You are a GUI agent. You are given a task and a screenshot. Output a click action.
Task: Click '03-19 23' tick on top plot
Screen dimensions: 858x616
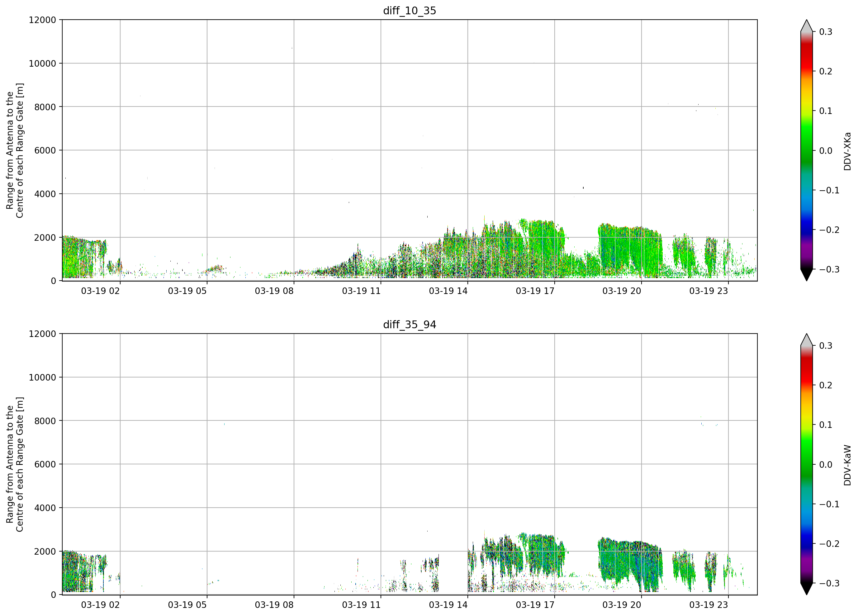coord(709,291)
